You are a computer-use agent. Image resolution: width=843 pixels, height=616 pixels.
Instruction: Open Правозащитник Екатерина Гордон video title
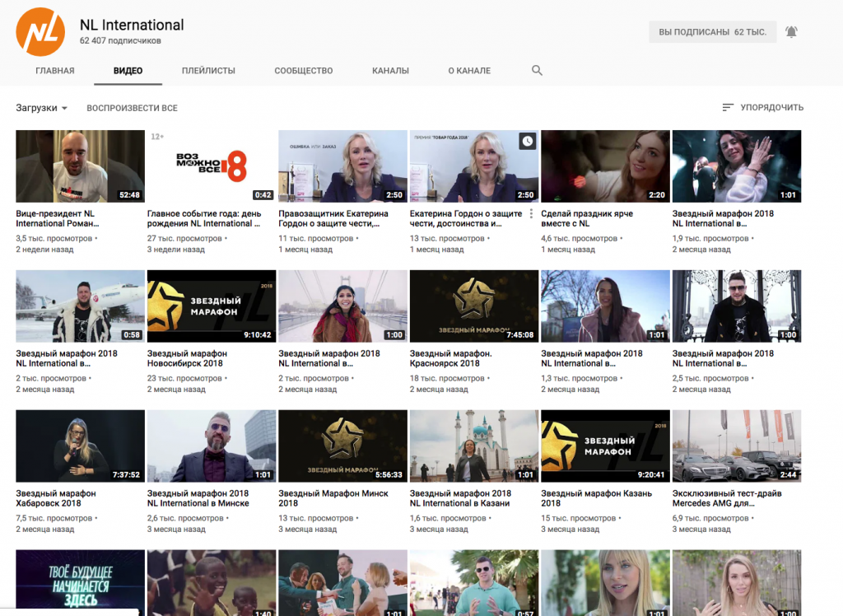coord(333,218)
